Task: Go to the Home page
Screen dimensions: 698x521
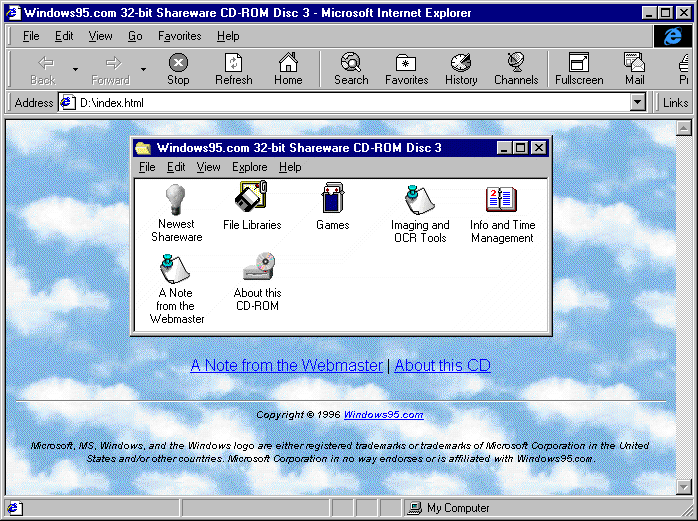Action: pos(288,69)
